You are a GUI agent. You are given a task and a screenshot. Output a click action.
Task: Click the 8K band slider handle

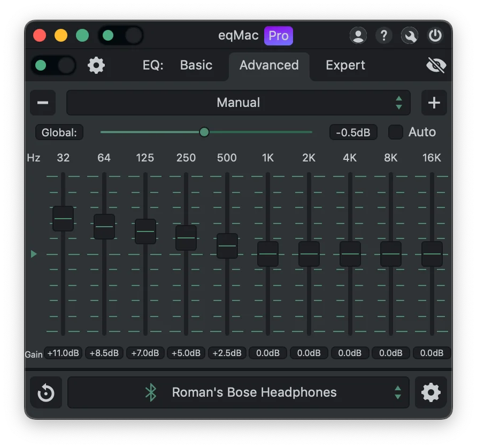click(391, 253)
